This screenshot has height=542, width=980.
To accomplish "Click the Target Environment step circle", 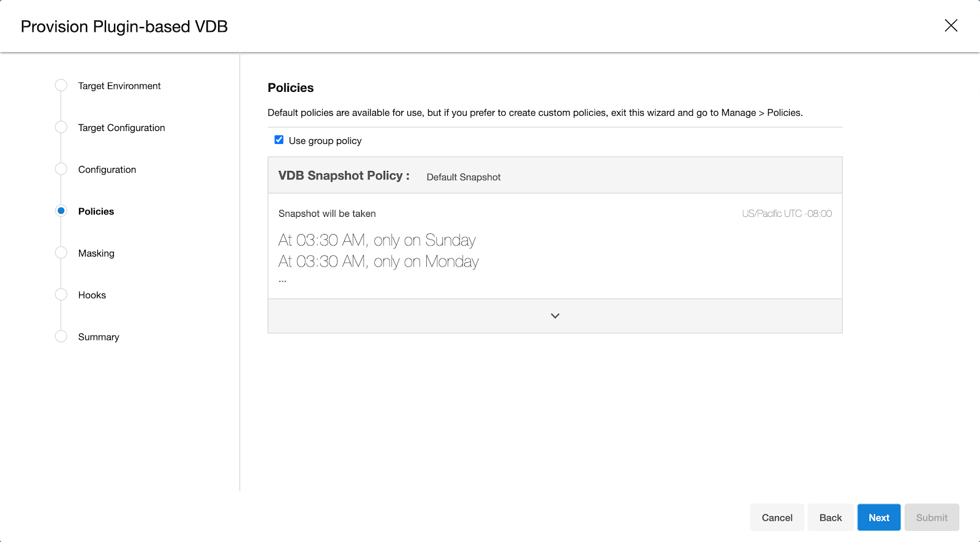I will [x=61, y=86].
